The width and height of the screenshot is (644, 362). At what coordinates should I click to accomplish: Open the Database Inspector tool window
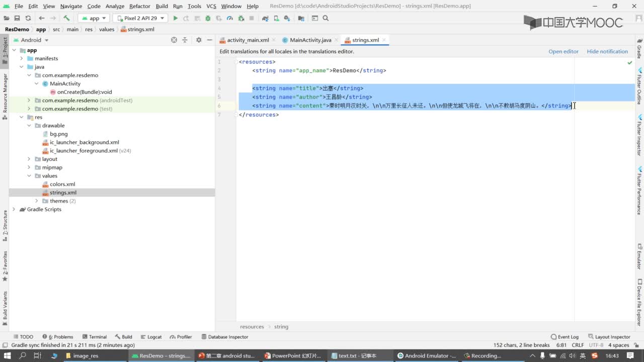coord(224,337)
